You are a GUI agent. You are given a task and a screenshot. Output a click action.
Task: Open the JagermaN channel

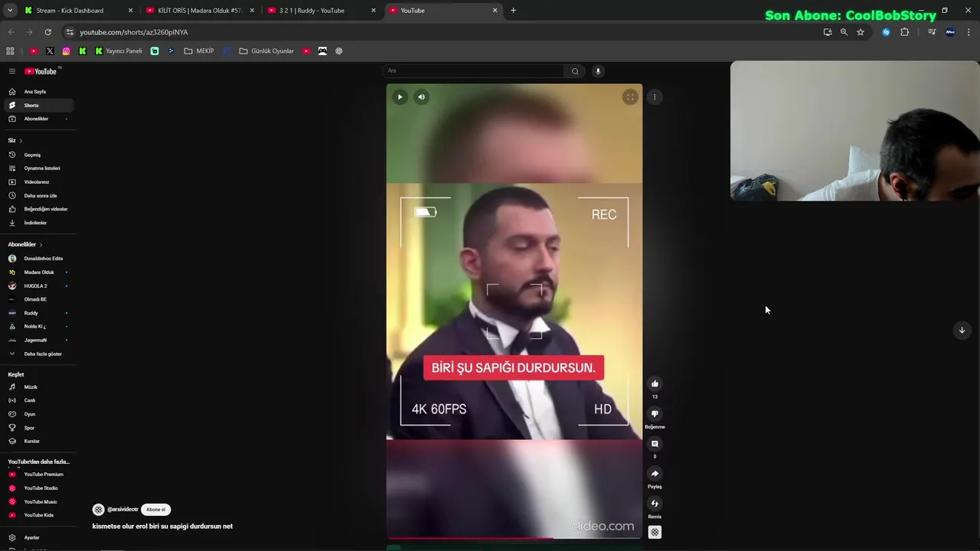click(38, 340)
